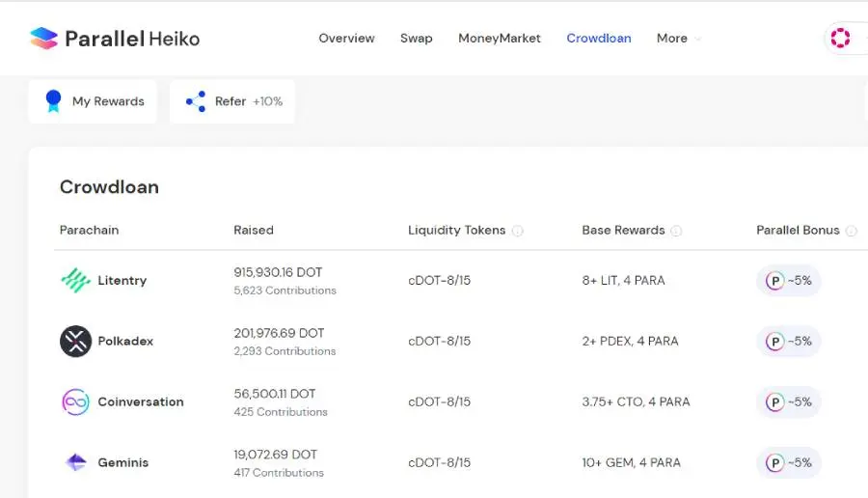Click the Parallel Heiko logo
Screen dimensions: 868x498
click(115, 39)
